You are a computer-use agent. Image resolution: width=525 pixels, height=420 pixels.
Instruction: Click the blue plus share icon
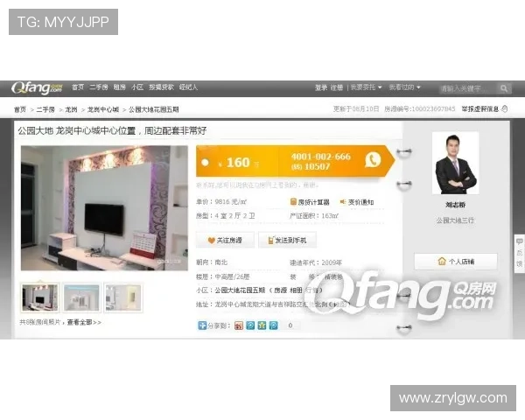[202, 325]
